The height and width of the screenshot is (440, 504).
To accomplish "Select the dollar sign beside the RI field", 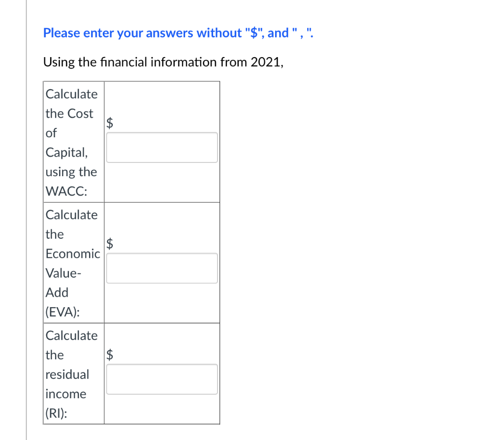I will 109,355.
